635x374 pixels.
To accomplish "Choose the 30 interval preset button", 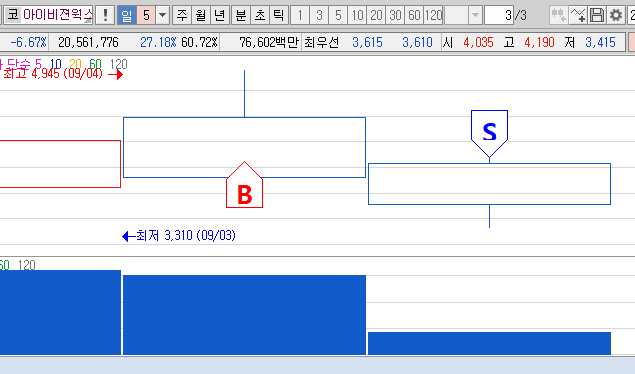I will pyautogui.click(x=395, y=15).
